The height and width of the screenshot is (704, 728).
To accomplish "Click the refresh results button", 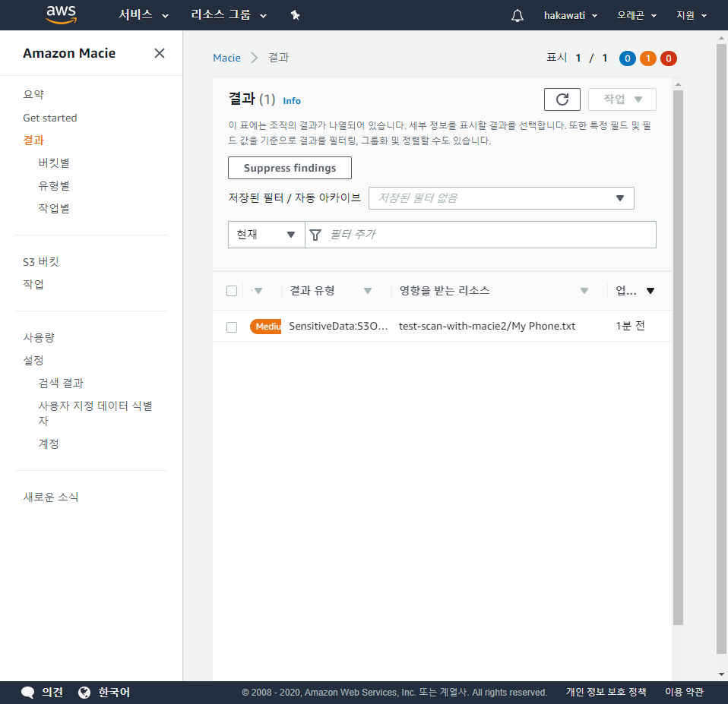I will coord(562,99).
